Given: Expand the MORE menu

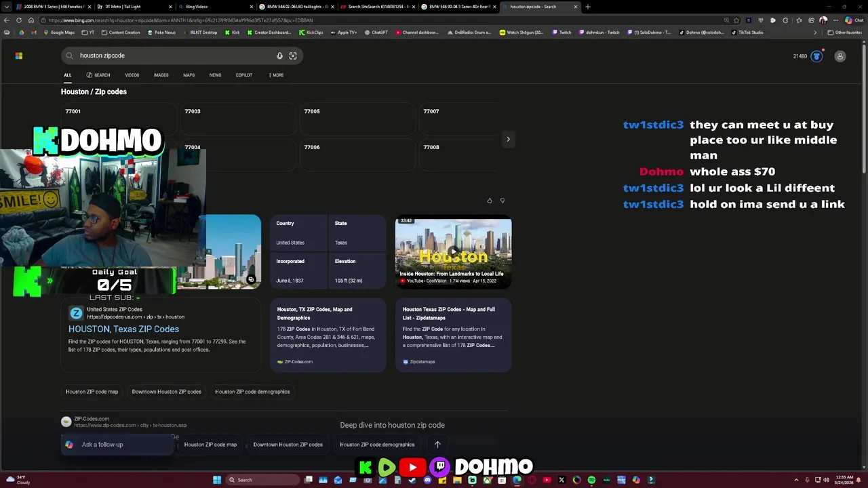Looking at the screenshot, I should click(x=276, y=75).
